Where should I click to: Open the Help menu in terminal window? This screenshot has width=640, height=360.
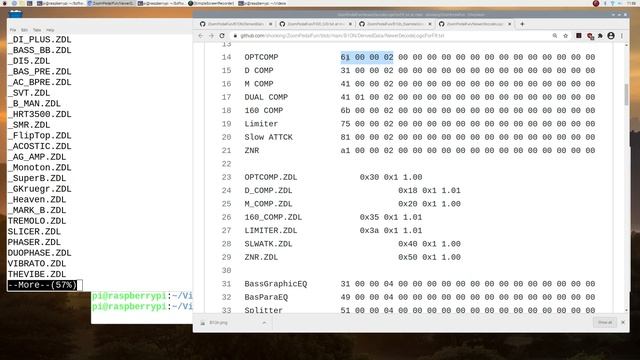[50, 30]
